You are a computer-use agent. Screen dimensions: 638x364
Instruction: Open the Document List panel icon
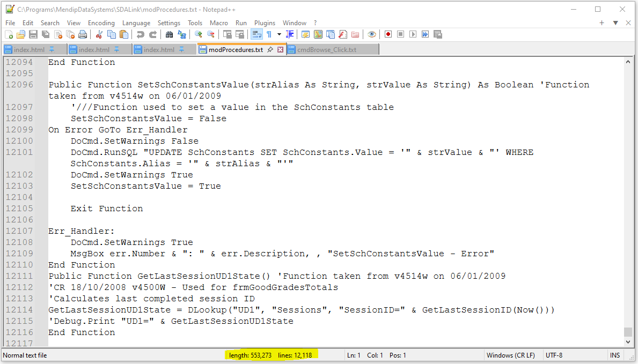(x=331, y=34)
